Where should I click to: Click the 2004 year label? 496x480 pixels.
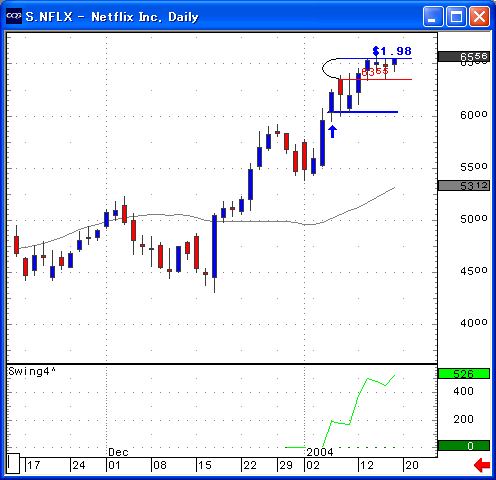pos(320,452)
